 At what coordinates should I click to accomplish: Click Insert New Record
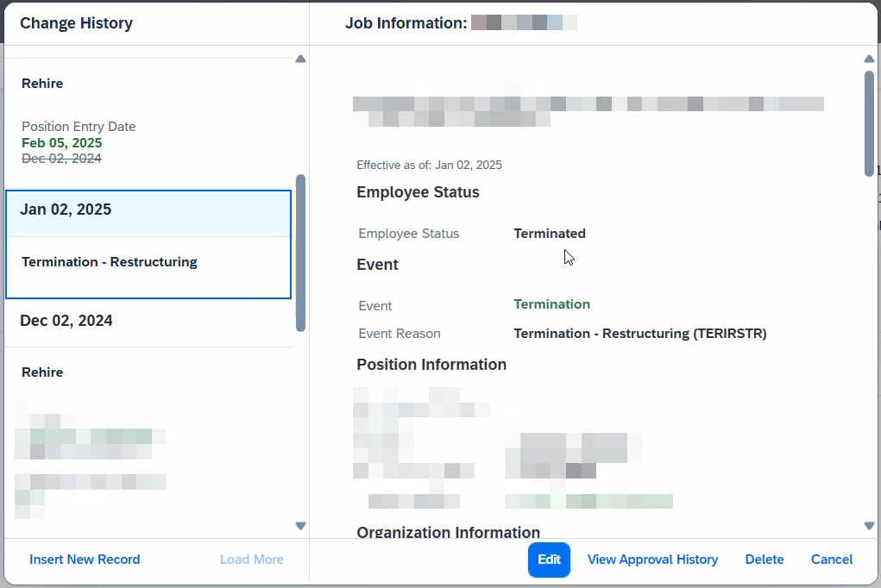(x=85, y=560)
